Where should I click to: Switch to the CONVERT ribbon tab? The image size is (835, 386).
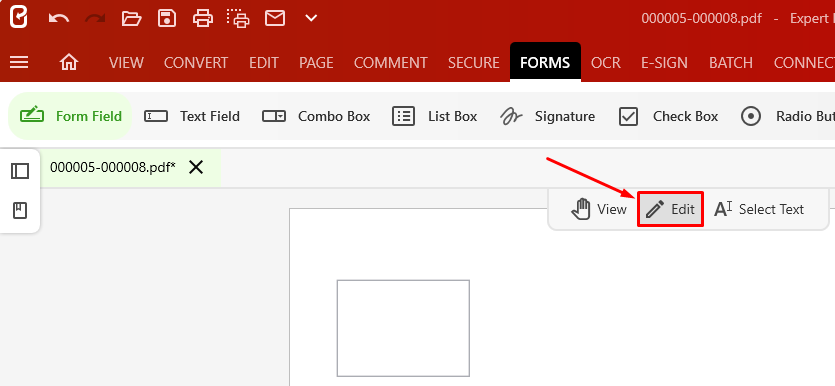[196, 62]
